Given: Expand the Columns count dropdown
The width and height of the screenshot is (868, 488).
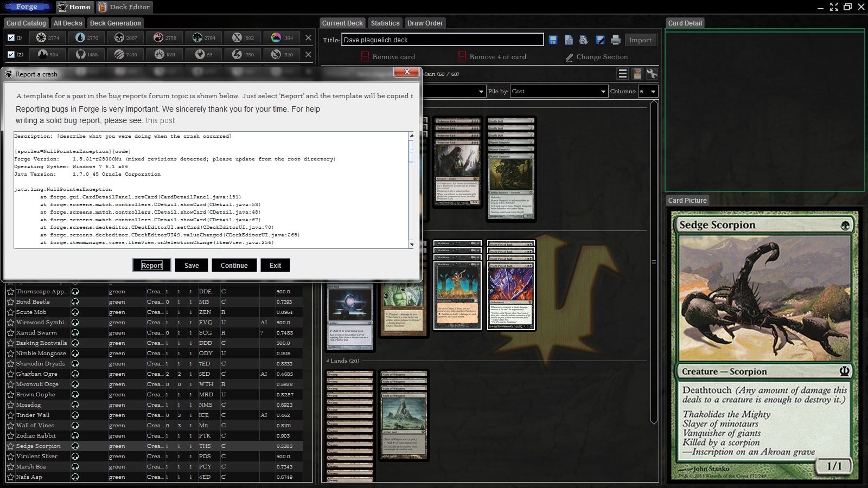Looking at the screenshot, I should [648, 91].
